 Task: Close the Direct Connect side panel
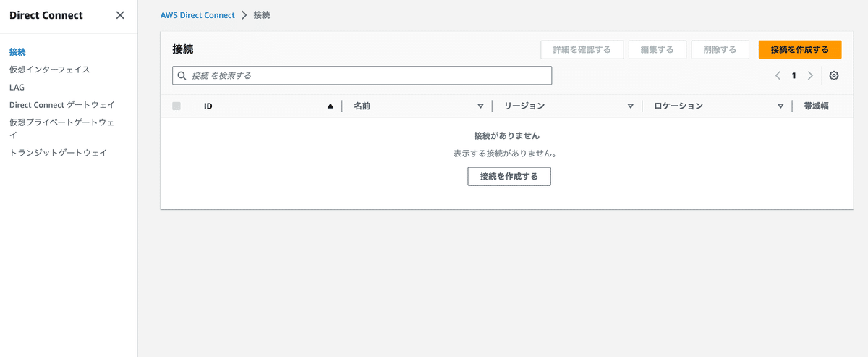pos(120,15)
